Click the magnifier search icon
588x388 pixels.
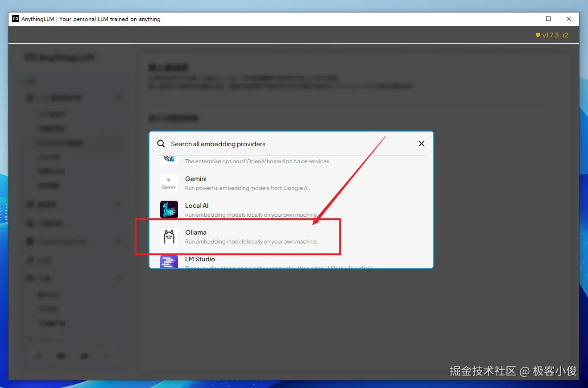point(161,144)
